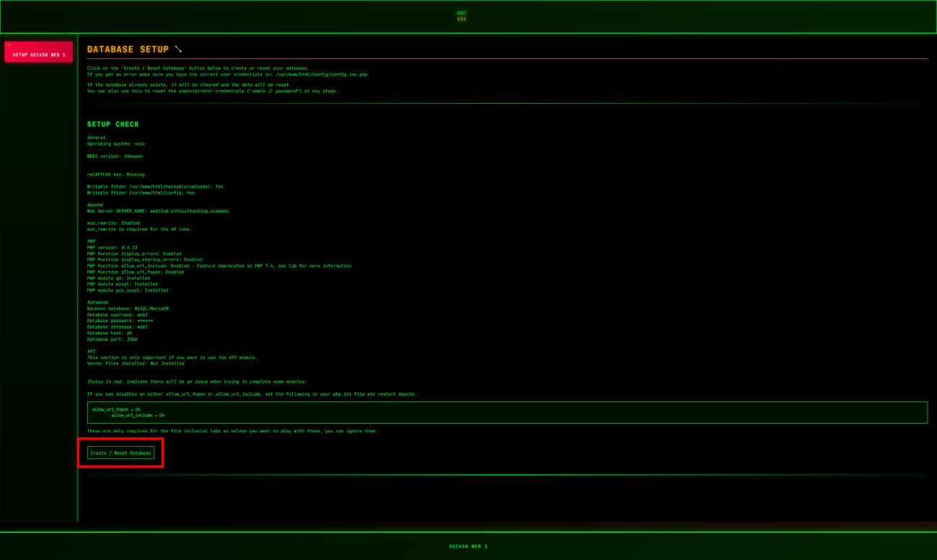Viewport: 937px width, 560px height.
Task: Click the SEC450 logo at page top
Action: pos(462,16)
